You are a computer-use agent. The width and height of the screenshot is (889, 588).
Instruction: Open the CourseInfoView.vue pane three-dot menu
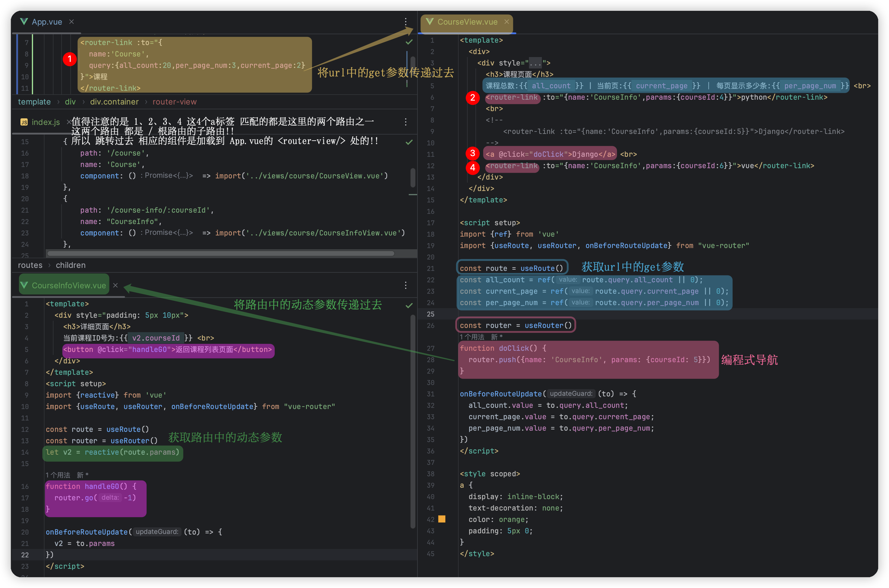[406, 285]
